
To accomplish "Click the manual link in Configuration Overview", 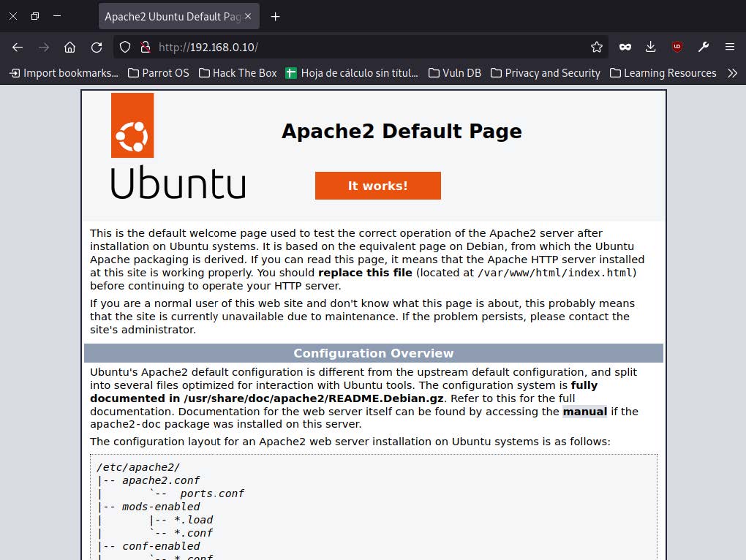I will (x=584, y=412).
